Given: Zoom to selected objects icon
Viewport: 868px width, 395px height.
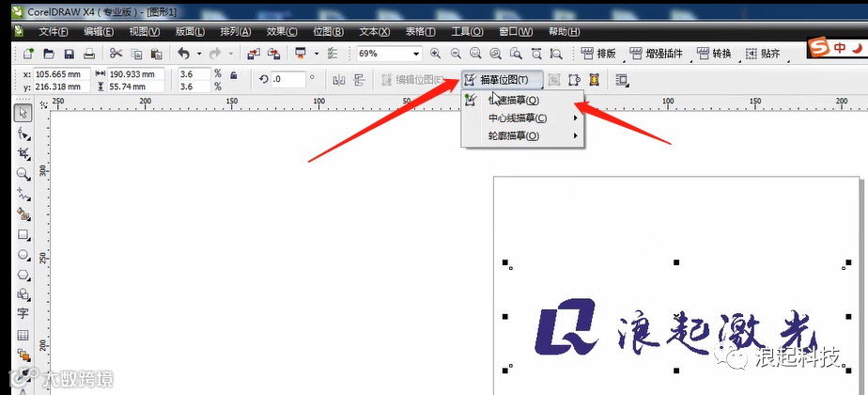Looking at the screenshot, I should pos(475,54).
